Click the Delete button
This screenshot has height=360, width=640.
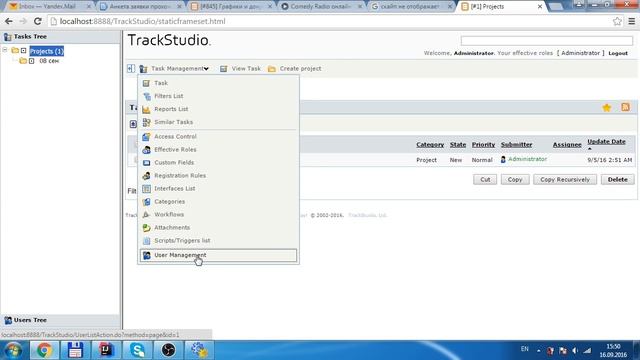(x=618, y=180)
